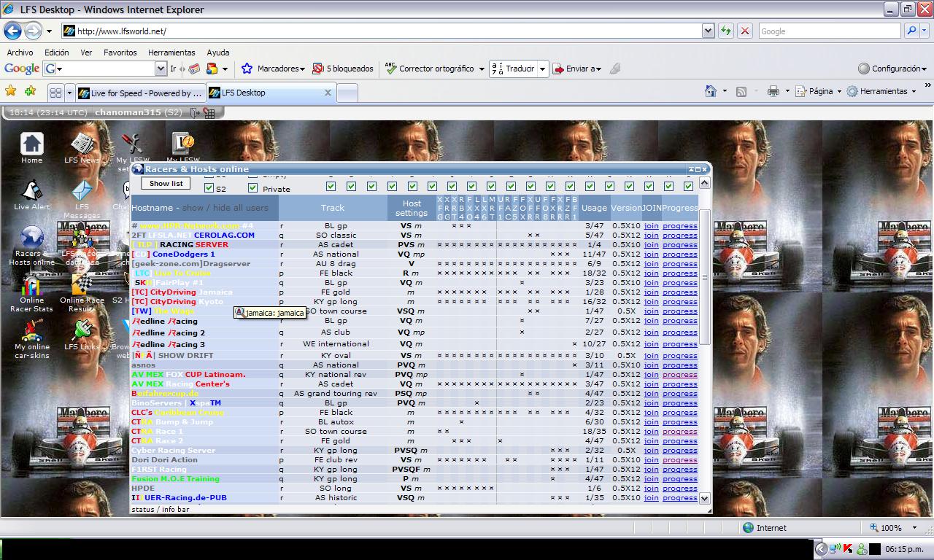Click the logout door icon beside chanoman315
The width and height of the screenshot is (934, 560).
[195, 112]
